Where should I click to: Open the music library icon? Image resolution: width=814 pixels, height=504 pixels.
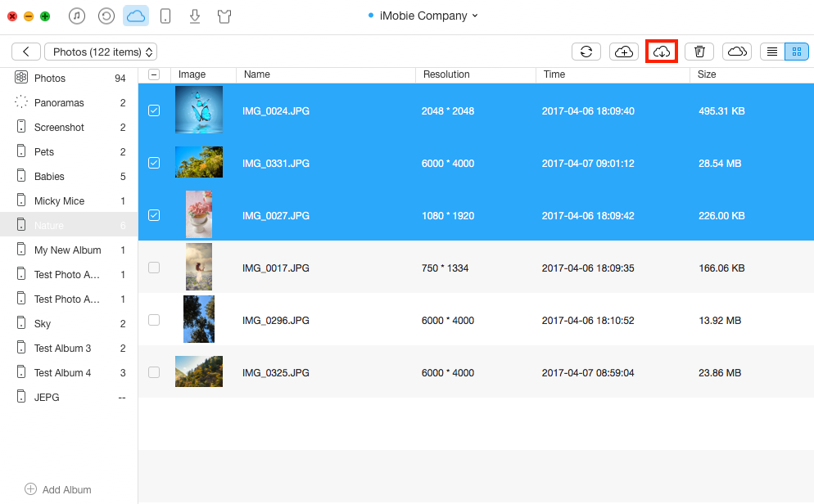[x=77, y=16]
